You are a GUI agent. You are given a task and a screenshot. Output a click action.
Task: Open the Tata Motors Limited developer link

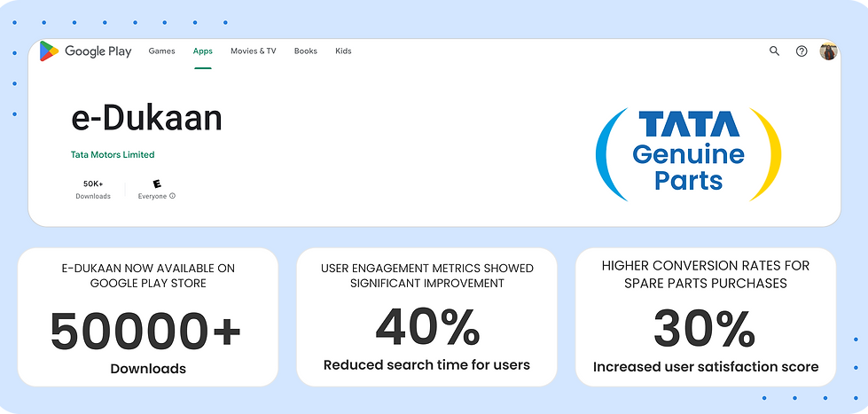pyautogui.click(x=113, y=154)
